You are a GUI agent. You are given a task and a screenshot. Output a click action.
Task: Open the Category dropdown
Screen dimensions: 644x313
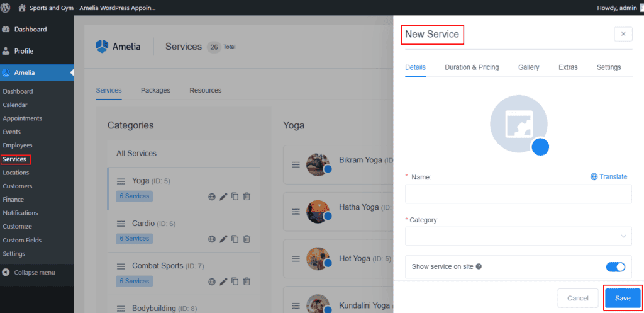click(x=518, y=236)
